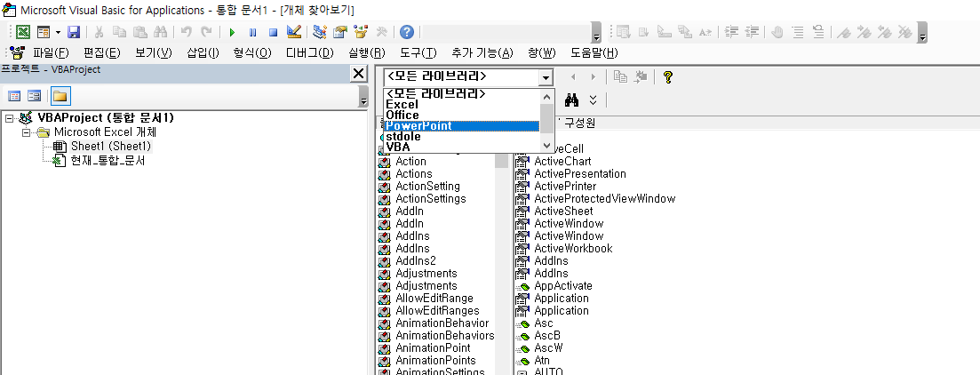Screen dimensions: 980x375
Task: Open the 파일(F) menu
Action: (51, 53)
